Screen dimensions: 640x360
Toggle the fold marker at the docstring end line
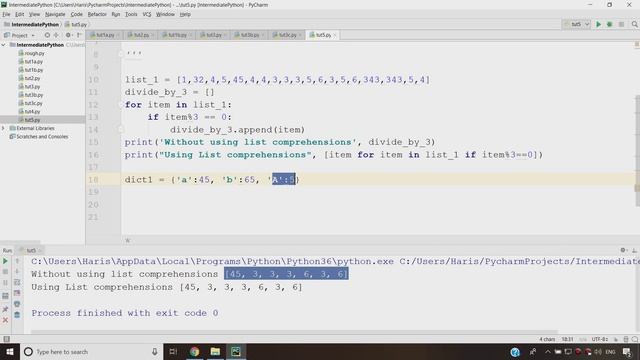tap(121, 53)
